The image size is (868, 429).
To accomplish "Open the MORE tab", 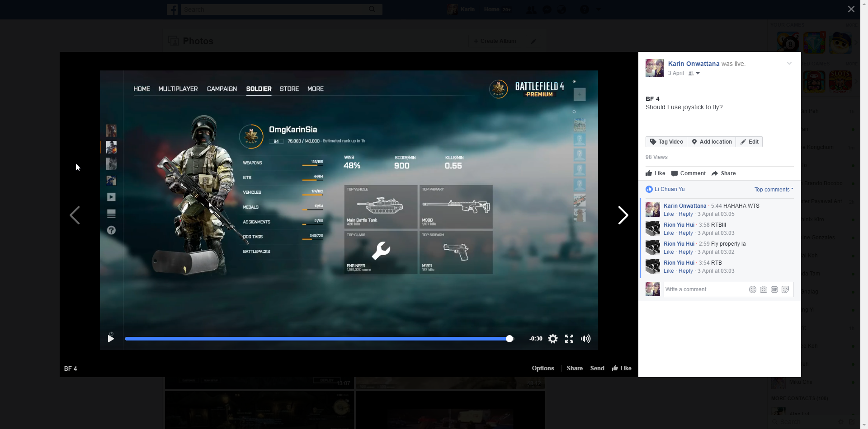I will pyautogui.click(x=316, y=89).
